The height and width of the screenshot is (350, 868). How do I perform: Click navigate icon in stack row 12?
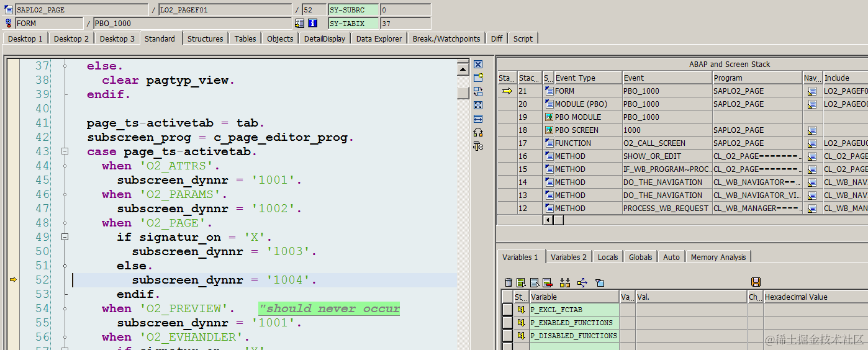(x=811, y=209)
